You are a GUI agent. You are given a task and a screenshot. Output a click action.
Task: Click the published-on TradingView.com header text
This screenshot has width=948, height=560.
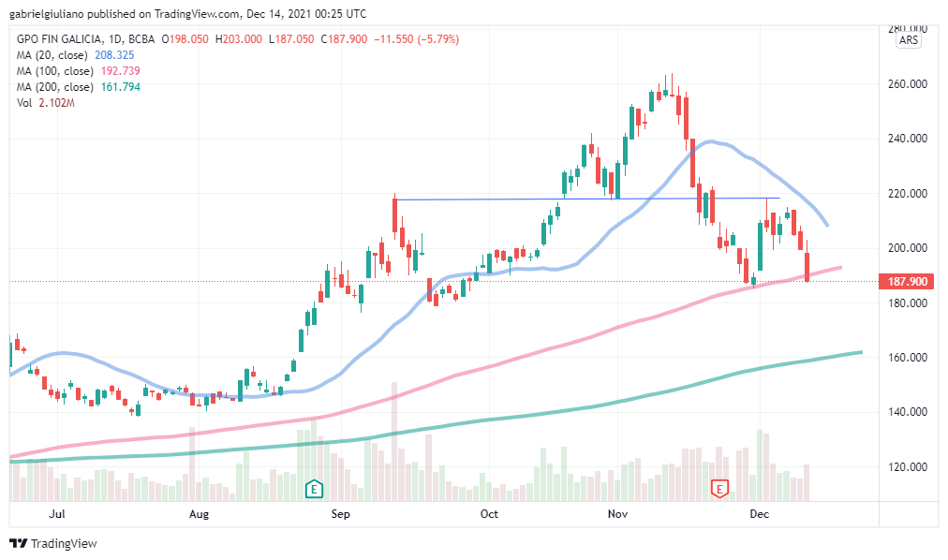(187, 13)
